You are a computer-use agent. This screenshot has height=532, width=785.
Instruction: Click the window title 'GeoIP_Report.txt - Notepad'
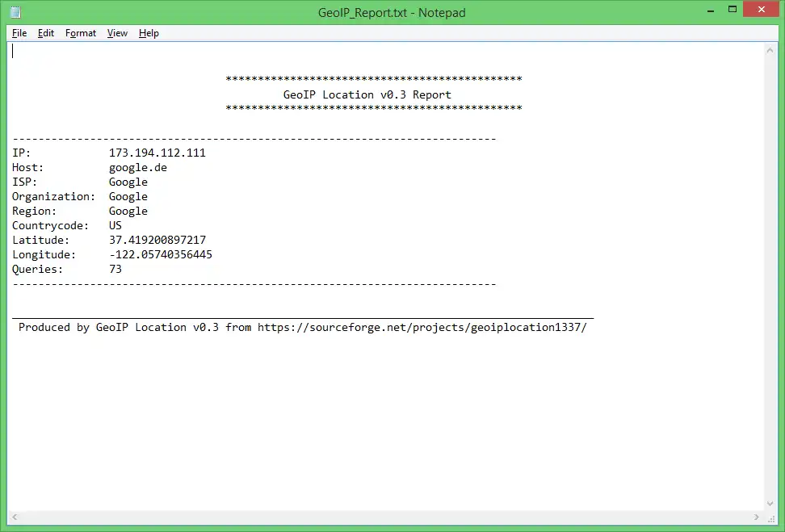392,12
